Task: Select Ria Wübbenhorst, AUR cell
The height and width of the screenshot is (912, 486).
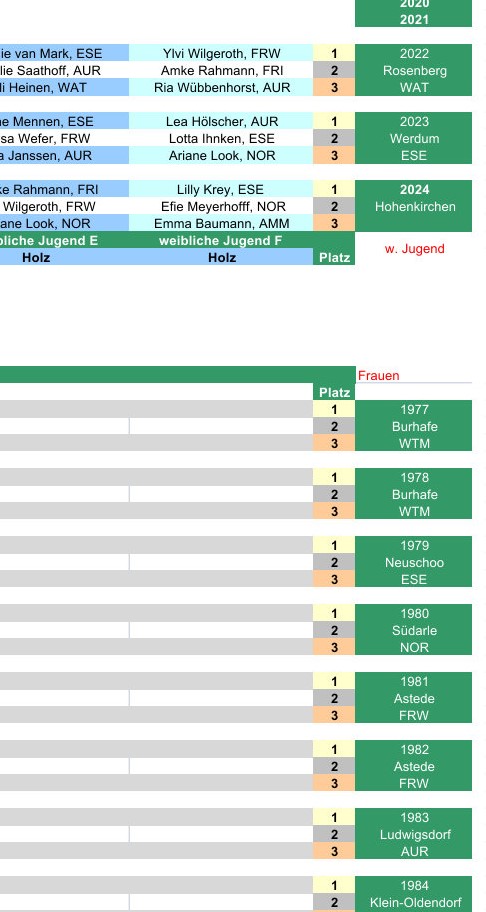Action: pyautogui.click(x=221, y=87)
